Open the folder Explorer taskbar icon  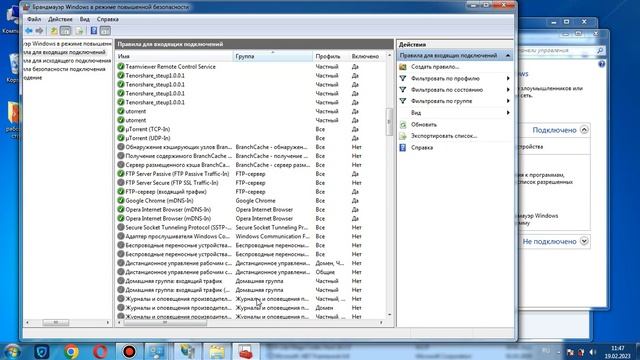(217, 351)
